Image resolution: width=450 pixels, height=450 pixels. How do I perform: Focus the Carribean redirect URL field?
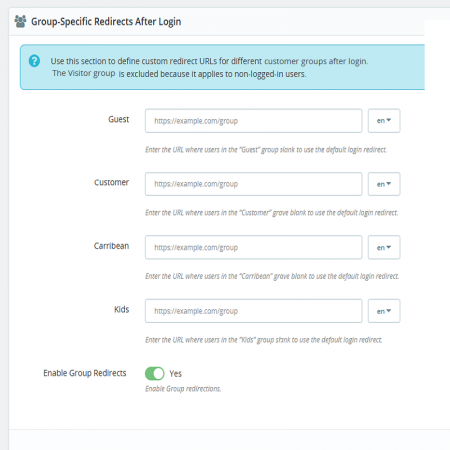(x=254, y=247)
